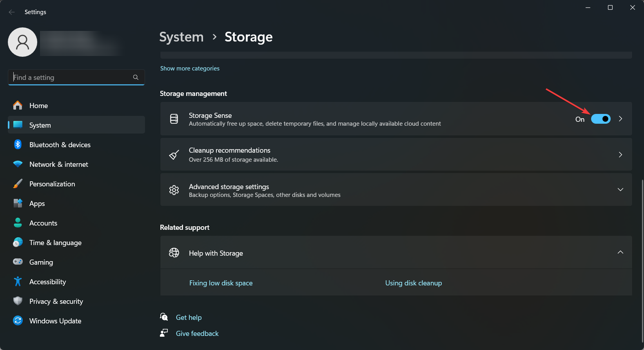Click the Apps icon in sidebar
Image resolution: width=644 pixels, height=350 pixels.
(x=18, y=203)
